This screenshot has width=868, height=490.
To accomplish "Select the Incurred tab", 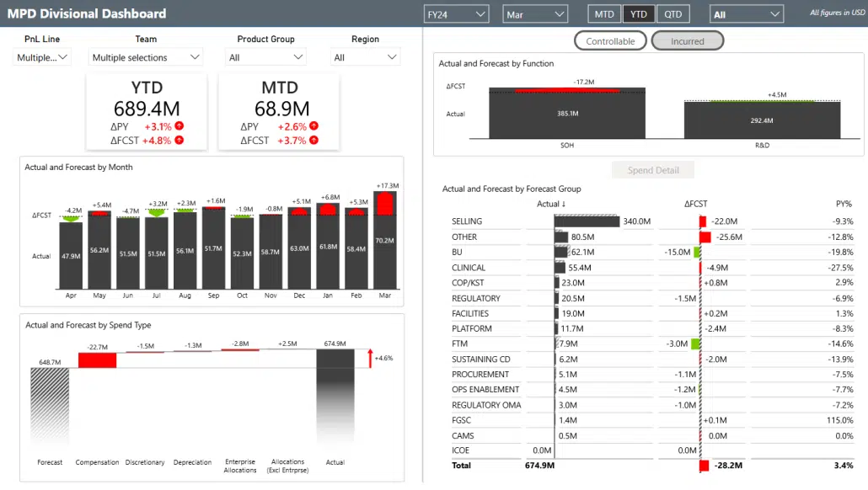I will [x=688, y=40].
